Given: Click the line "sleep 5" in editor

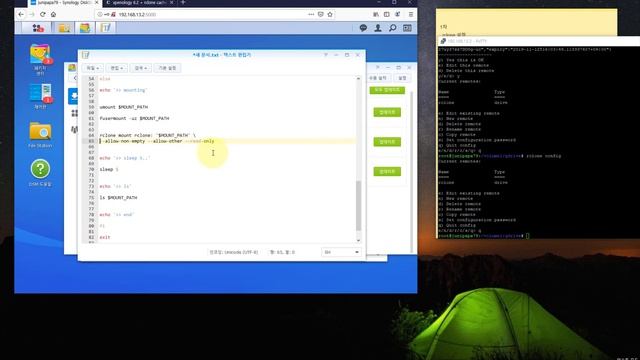Looking at the screenshot, I should [x=109, y=169].
